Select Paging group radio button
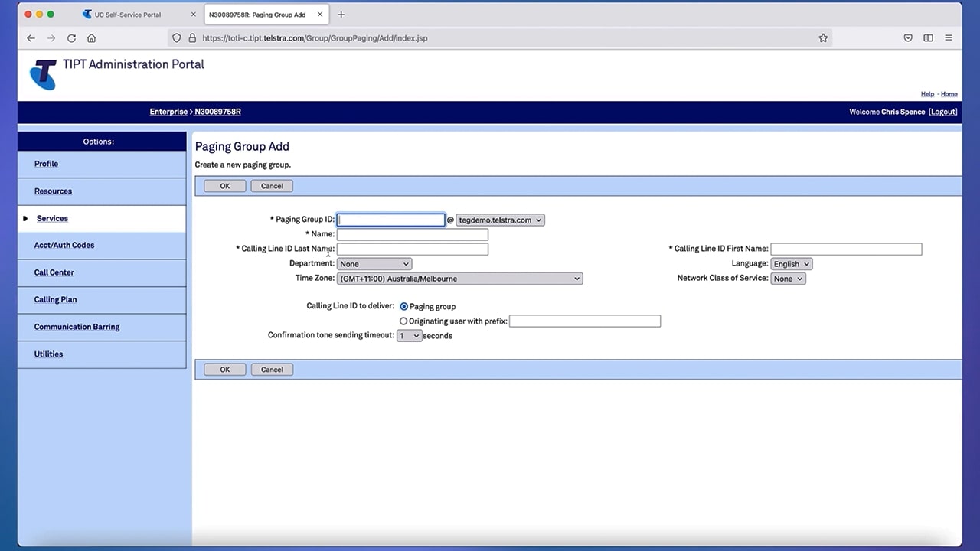Image resolution: width=980 pixels, height=551 pixels. [x=404, y=306]
